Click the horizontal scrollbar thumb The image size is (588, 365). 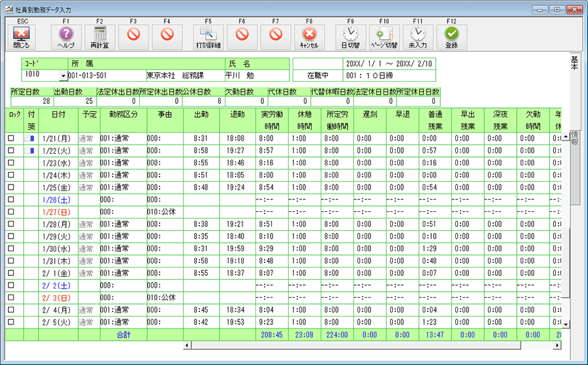pos(356,345)
